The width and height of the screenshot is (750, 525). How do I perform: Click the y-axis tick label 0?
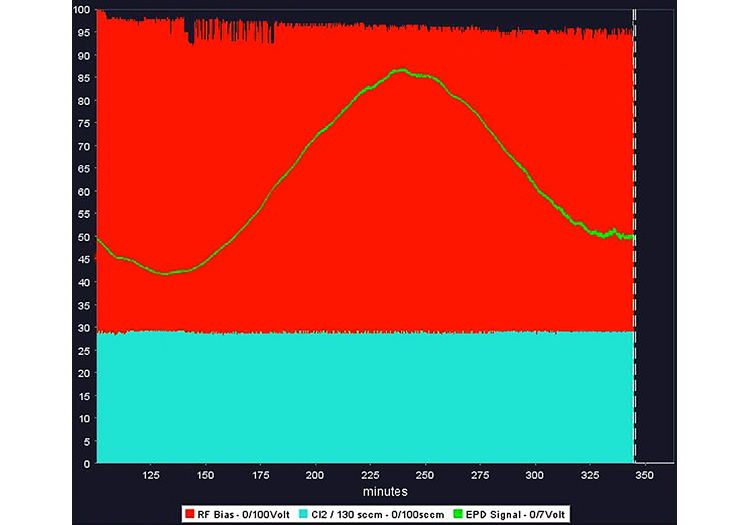pos(87,464)
